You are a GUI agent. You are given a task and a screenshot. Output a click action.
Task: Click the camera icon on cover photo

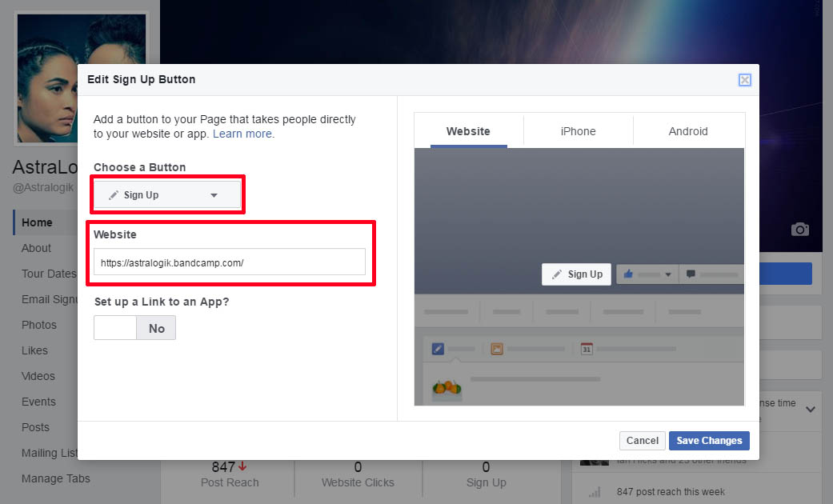800,229
